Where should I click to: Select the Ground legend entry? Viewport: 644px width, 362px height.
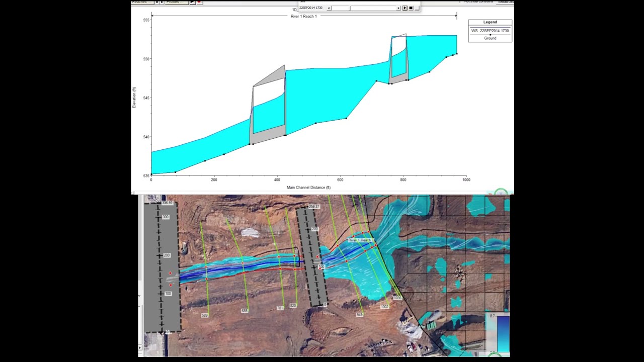[x=490, y=38]
